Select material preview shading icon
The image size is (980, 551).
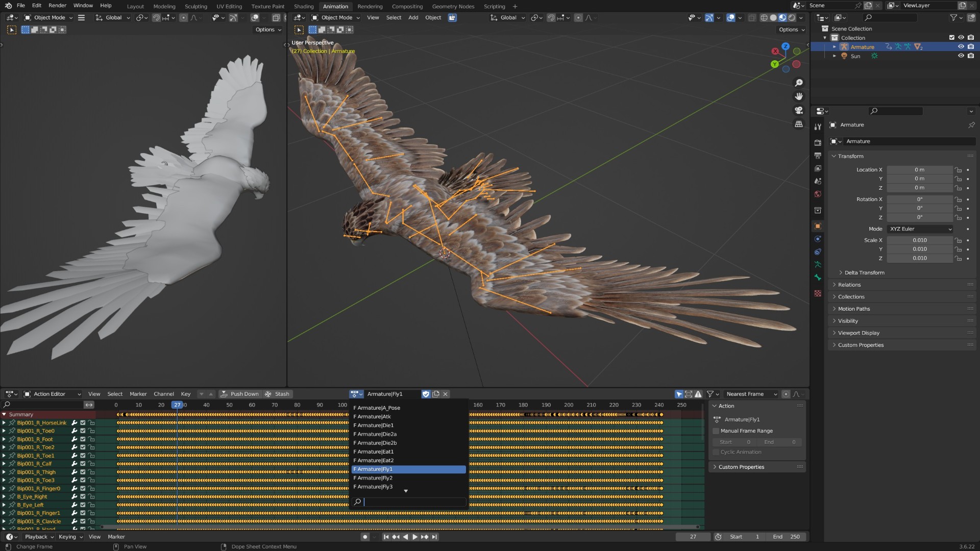pyautogui.click(x=782, y=17)
